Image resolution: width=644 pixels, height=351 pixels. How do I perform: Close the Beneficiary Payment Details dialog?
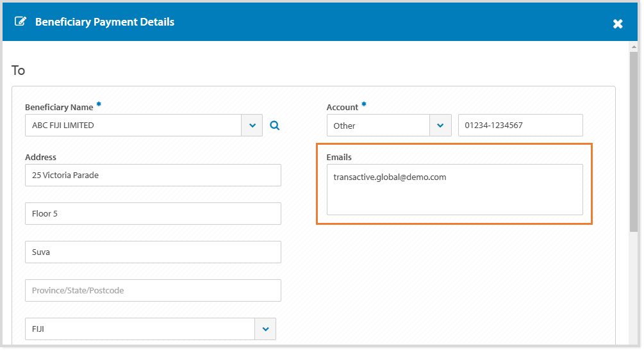point(617,24)
